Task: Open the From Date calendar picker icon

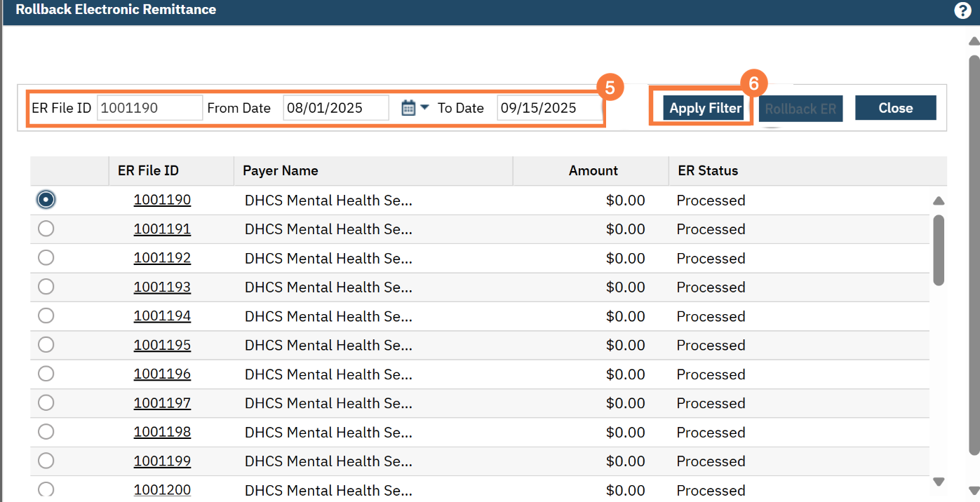Action: pos(408,108)
